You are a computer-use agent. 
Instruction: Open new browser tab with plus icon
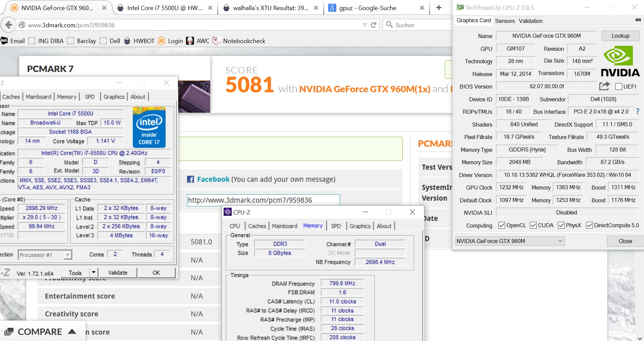pos(439,8)
